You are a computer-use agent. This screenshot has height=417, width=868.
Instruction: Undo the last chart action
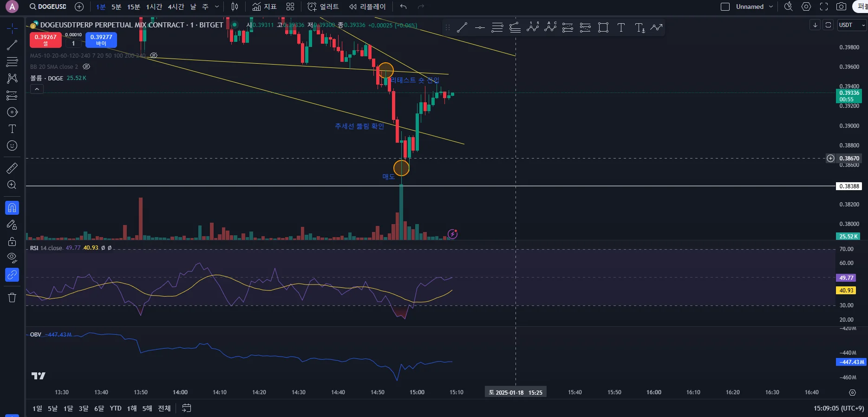[403, 7]
